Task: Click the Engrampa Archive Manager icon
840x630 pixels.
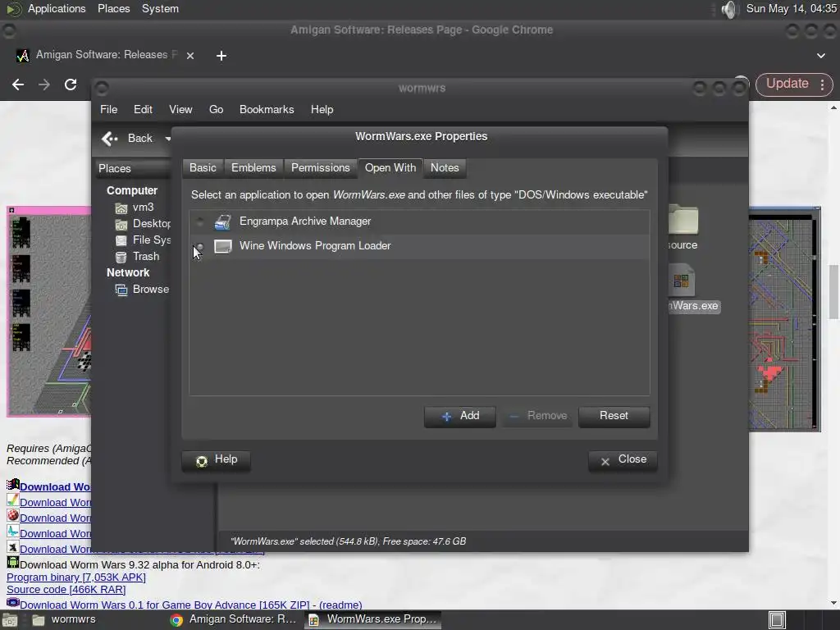Action: tap(223, 221)
